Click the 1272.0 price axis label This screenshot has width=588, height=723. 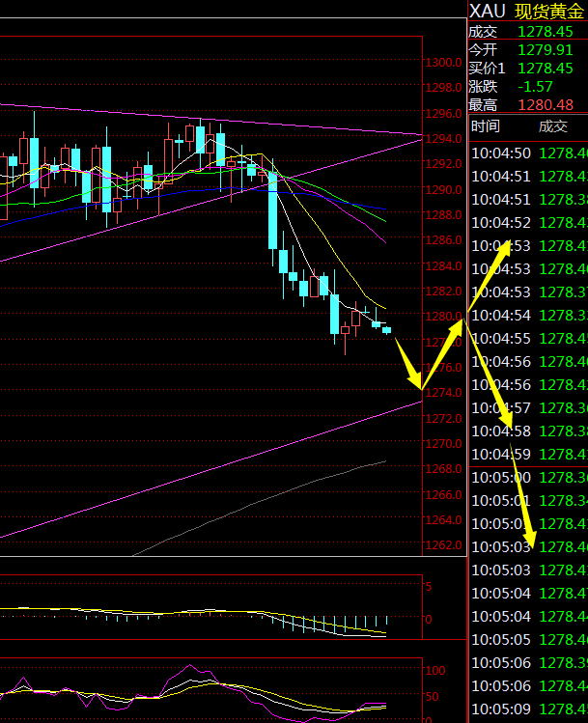tap(443, 419)
